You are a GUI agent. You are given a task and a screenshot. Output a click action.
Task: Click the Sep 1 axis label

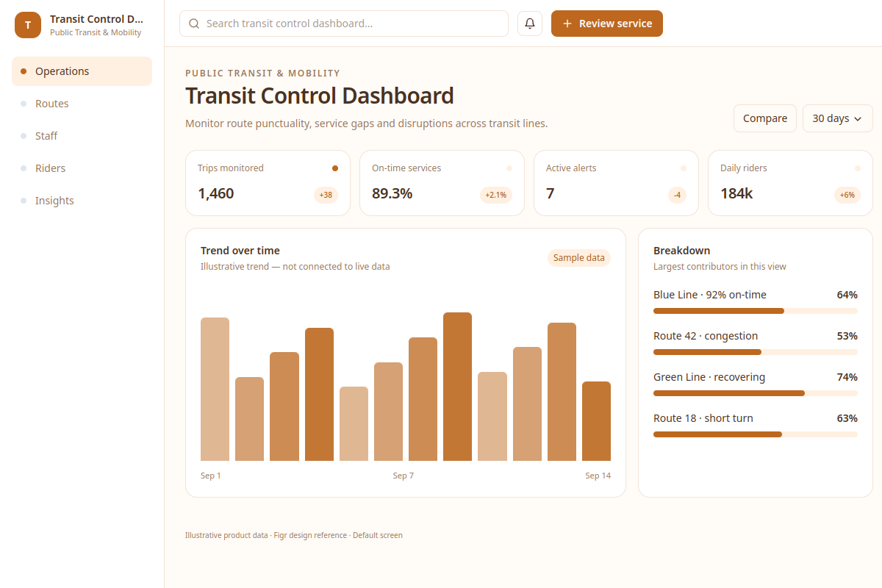coord(211,476)
